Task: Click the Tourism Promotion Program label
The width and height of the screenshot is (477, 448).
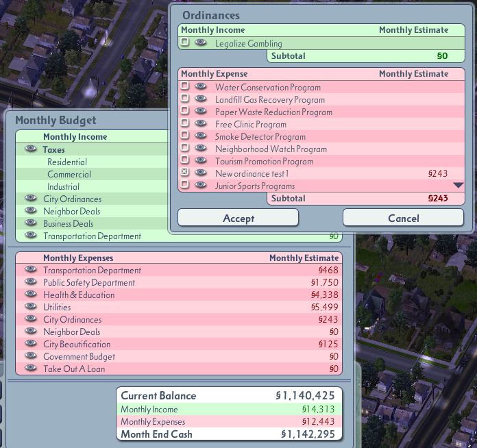Action: tap(264, 161)
